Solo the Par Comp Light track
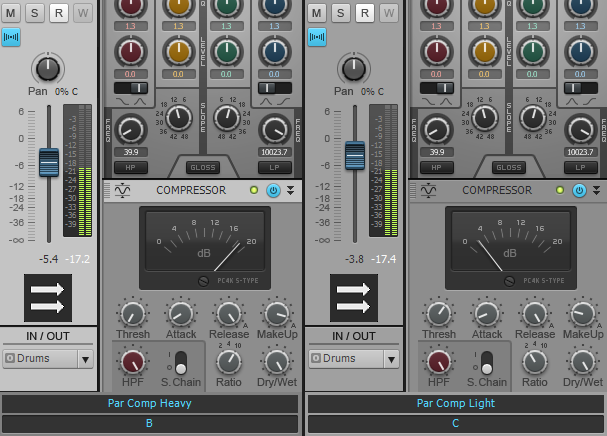 tap(341, 13)
